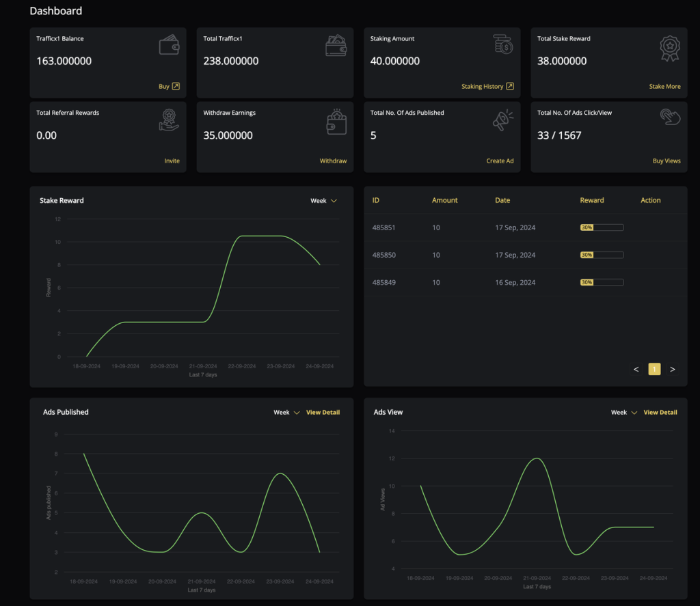Click the tap hand icon on Ads Click/View card
The width and height of the screenshot is (700, 606).
670,118
